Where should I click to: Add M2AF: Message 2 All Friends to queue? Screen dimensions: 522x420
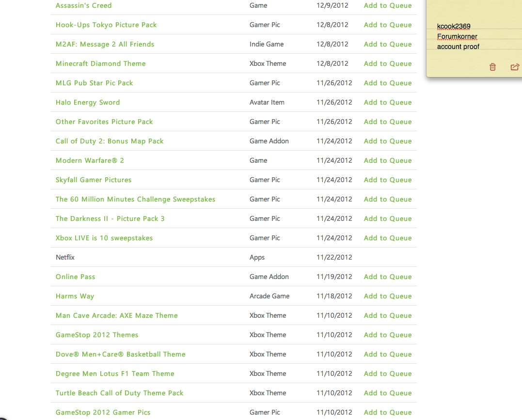pos(388,44)
